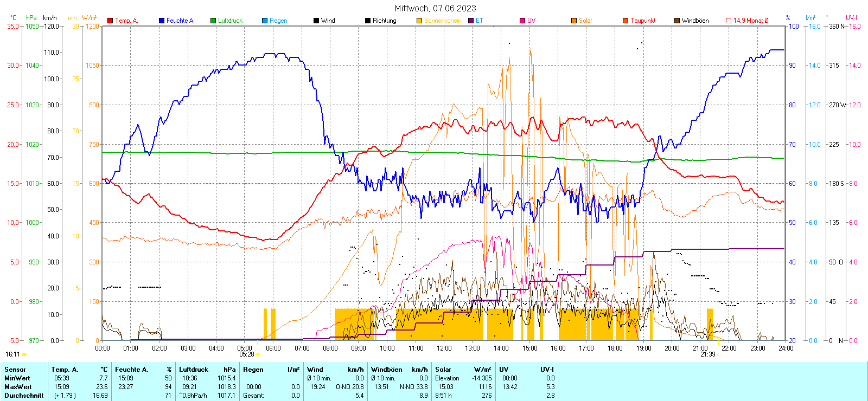Click the sunrise marker at 05:28

tap(258, 354)
